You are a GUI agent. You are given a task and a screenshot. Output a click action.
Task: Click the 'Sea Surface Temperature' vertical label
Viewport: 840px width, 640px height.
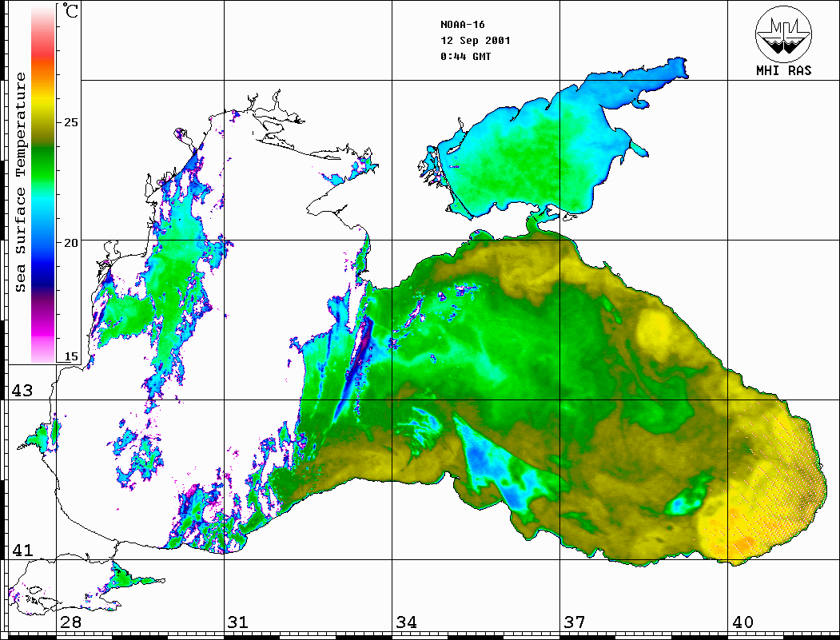click(x=20, y=182)
